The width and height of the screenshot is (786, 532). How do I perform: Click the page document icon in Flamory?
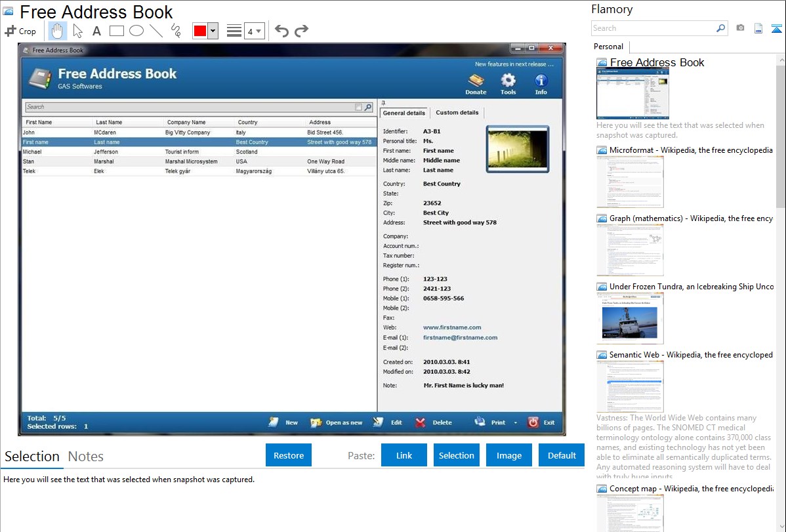pyautogui.click(x=758, y=28)
